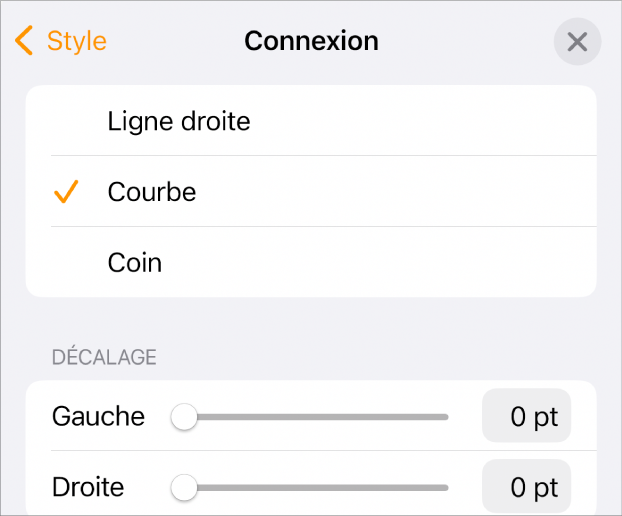Click the midpoint of the Droite slider track
The width and height of the screenshot is (622, 516).
pyautogui.click(x=316, y=488)
